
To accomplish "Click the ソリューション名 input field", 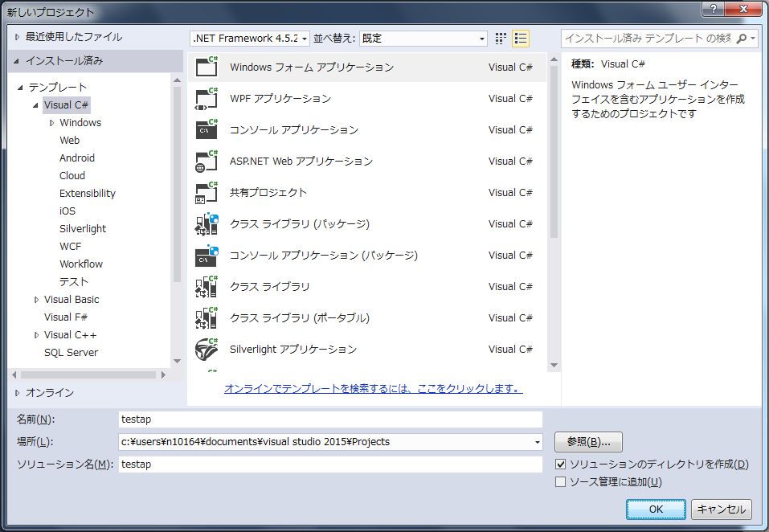I will (x=330, y=464).
